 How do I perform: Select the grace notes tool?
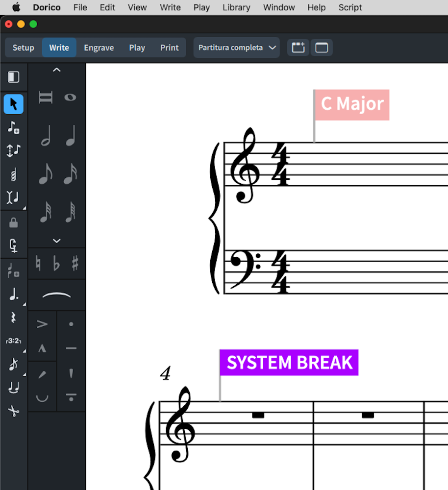point(13,364)
